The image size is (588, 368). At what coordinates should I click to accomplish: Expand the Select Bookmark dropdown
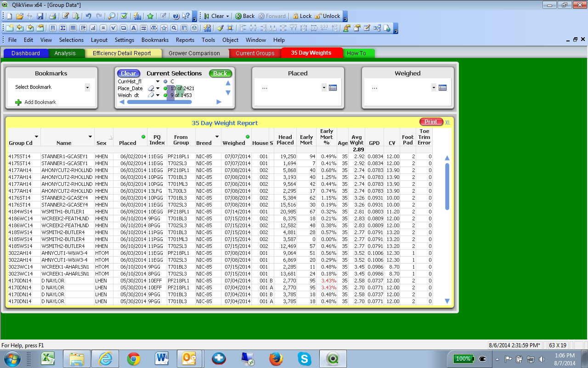87,87
